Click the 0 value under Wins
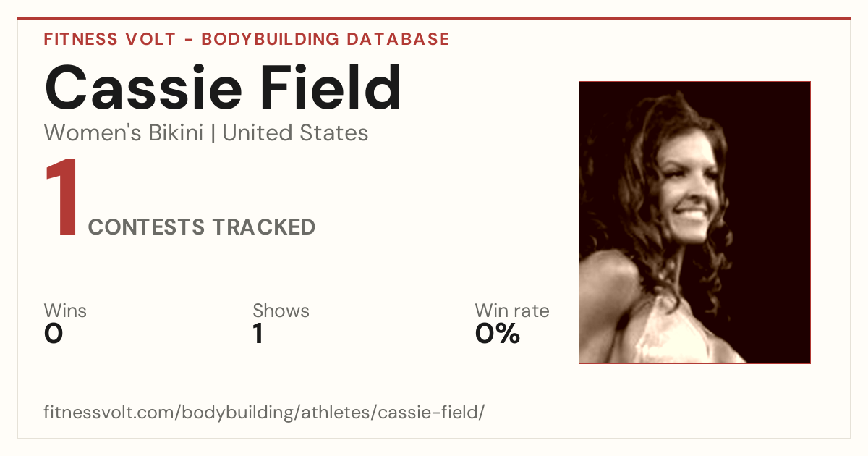The image size is (868, 456). (54, 334)
